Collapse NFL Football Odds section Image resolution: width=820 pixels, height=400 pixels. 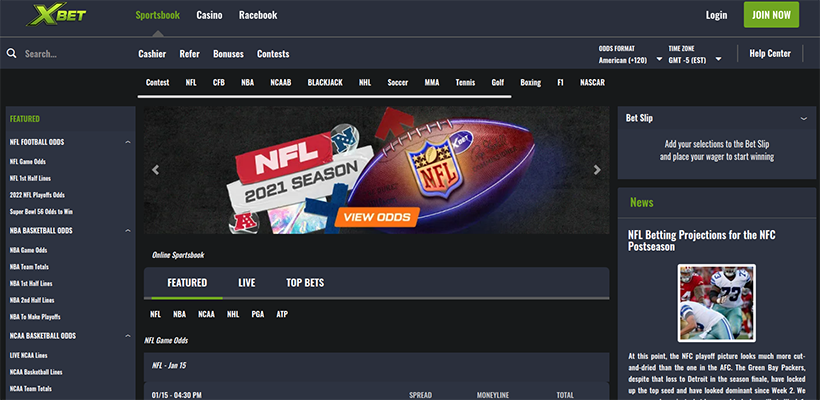coord(128,142)
